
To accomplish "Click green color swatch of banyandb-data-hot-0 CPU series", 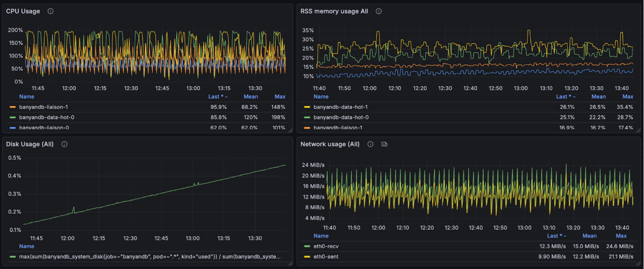I will tap(13, 117).
